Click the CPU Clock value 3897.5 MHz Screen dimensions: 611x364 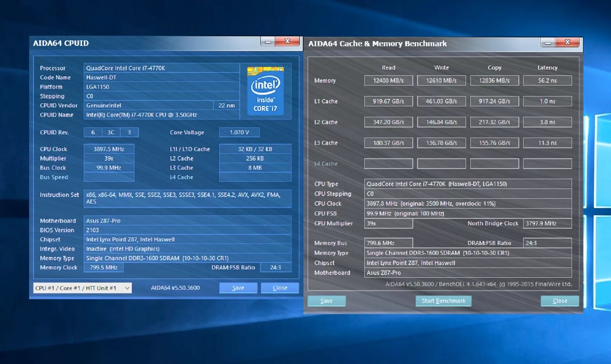click(109, 149)
